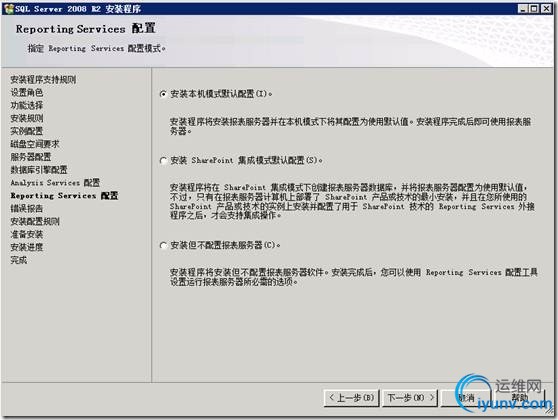Click bold Reporting Services 配置 sidebar step
Screen dimensions: 558x420
pyautogui.click(x=64, y=196)
